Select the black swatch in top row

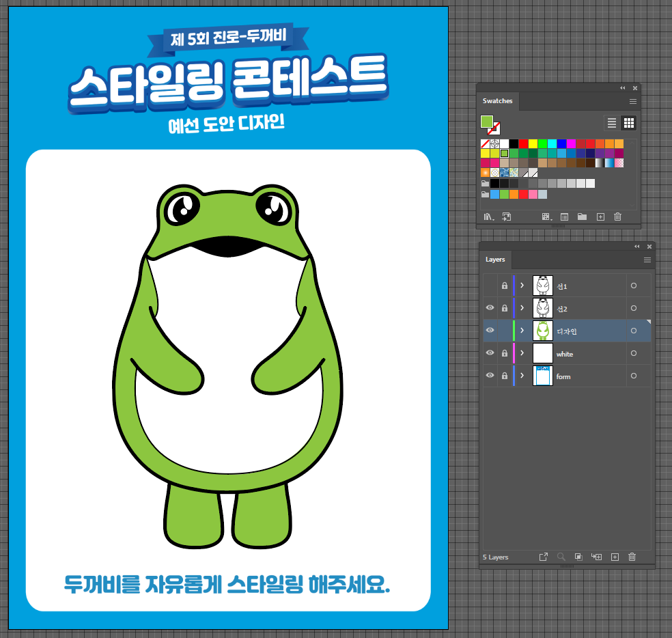514,143
